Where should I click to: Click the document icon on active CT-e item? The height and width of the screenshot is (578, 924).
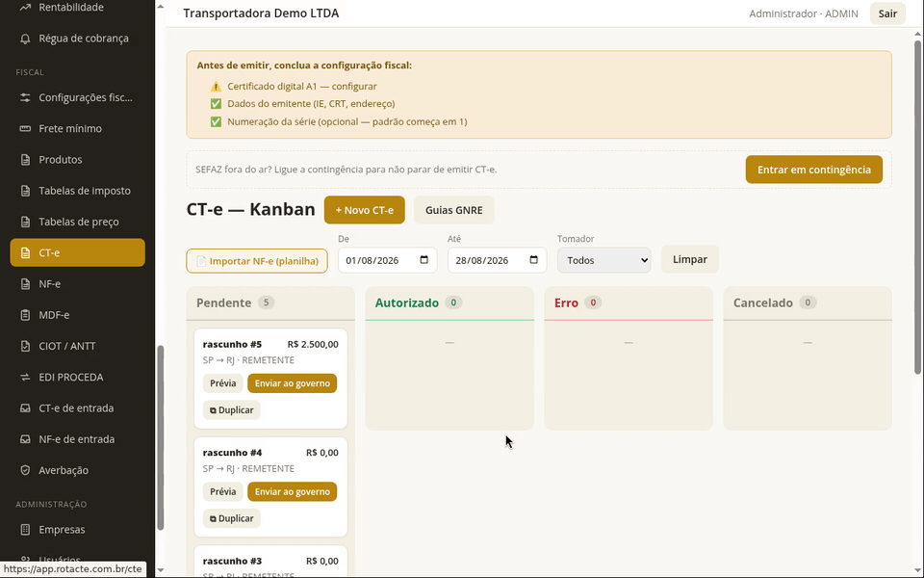[25, 253]
